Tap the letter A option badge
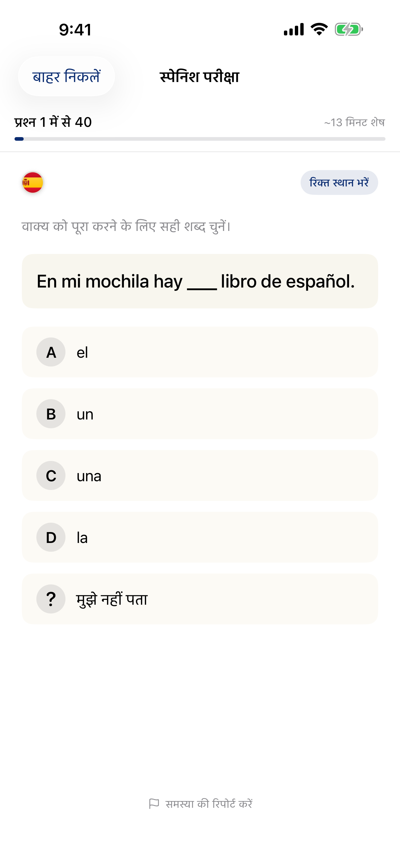The width and height of the screenshot is (400, 868). tap(51, 352)
